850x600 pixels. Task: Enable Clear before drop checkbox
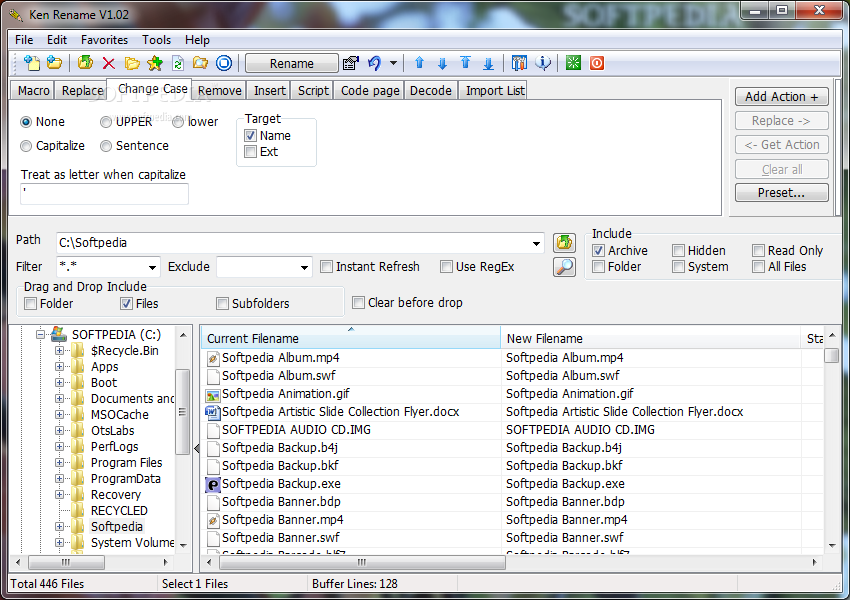[358, 302]
